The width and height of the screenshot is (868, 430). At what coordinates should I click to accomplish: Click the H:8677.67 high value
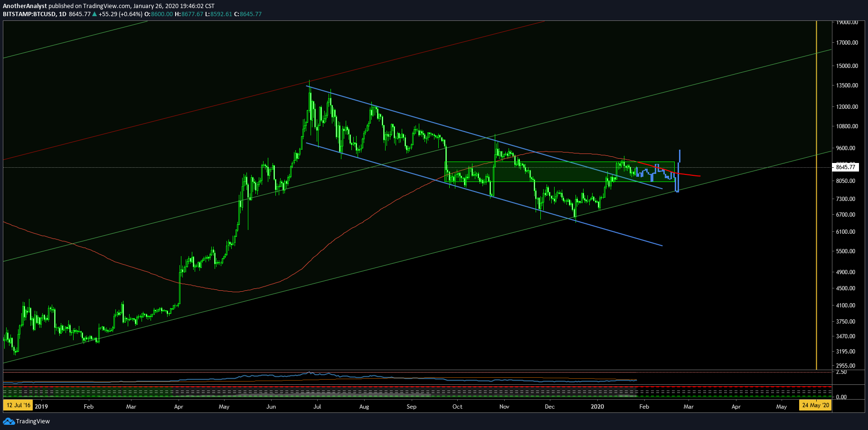189,14
